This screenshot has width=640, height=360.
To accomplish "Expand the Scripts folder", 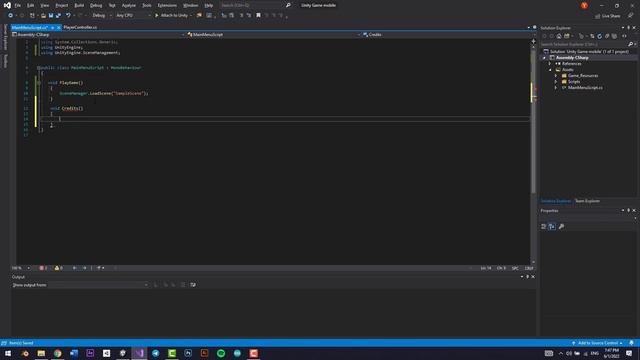I will click(x=556, y=82).
